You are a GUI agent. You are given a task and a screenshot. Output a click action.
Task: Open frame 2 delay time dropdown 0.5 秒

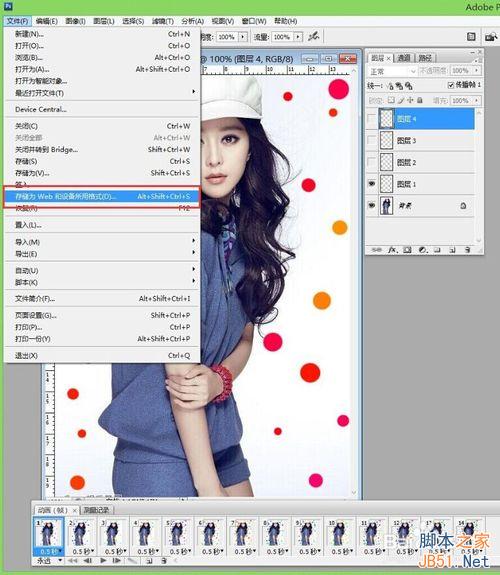(83, 551)
